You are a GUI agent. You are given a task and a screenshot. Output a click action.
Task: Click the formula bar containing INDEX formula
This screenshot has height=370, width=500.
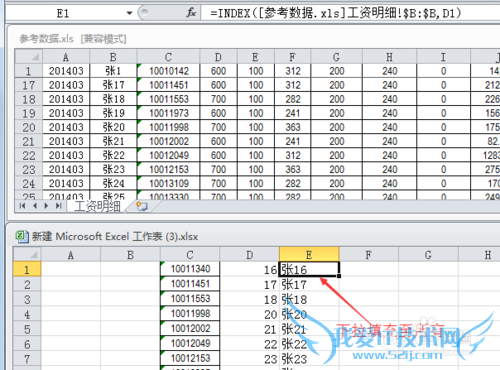[x=350, y=13]
